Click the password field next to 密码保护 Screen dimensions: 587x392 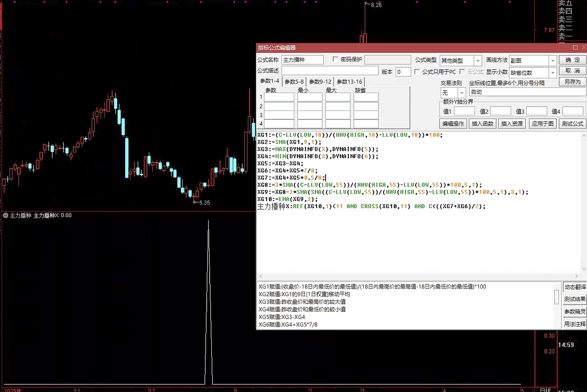point(387,60)
